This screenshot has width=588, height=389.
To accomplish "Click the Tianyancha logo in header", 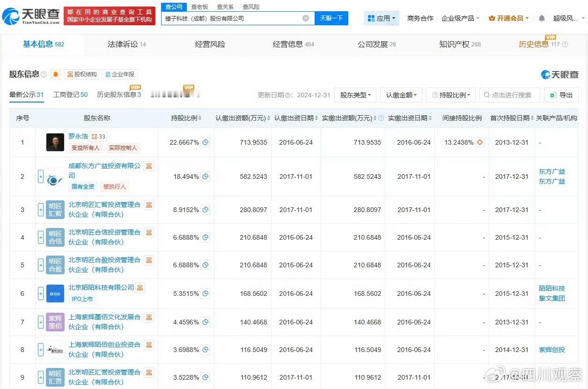I will 31,16.
